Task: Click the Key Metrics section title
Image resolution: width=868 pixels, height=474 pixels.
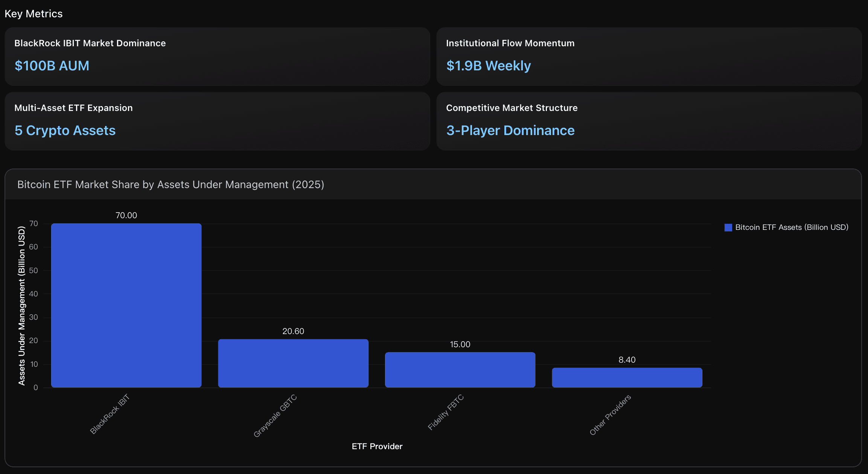Action: 34,14
